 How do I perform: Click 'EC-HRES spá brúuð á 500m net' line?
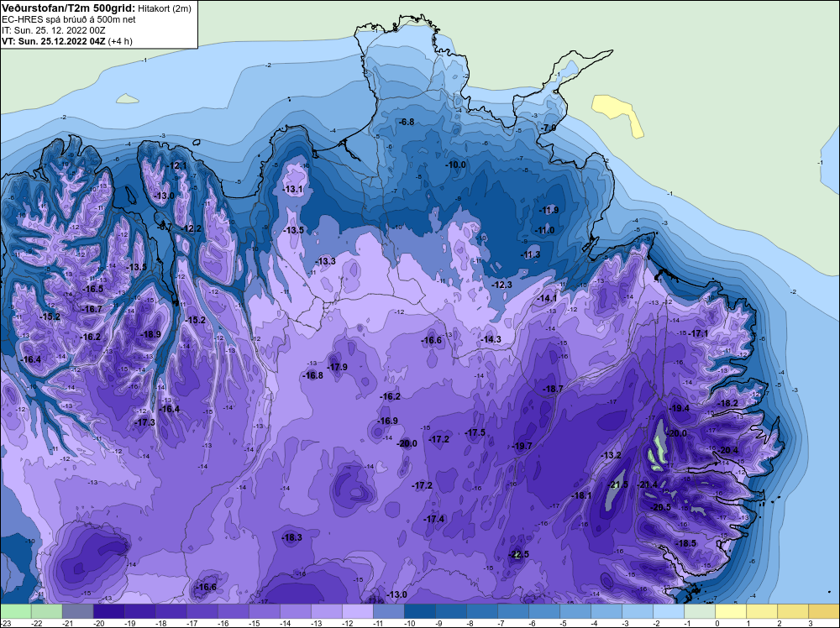click(x=69, y=19)
